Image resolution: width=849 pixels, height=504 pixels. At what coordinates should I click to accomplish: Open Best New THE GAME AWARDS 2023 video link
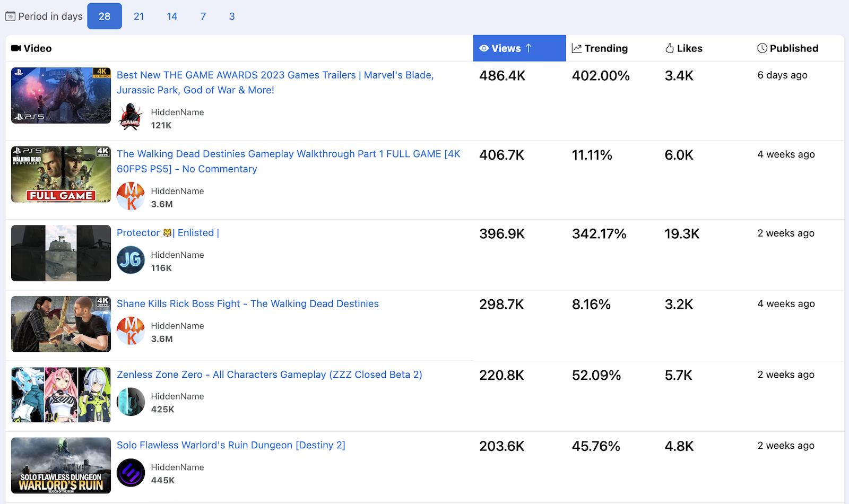click(x=275, y=82)
